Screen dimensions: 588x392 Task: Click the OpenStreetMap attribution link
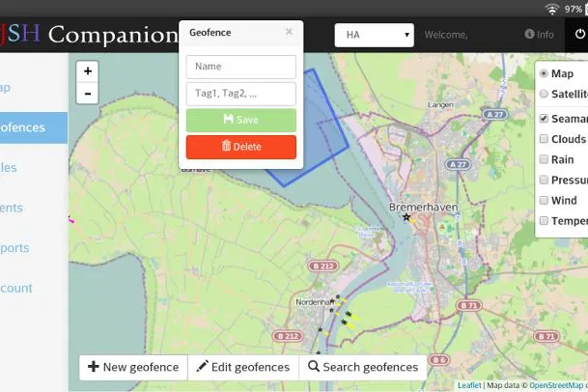(x=556, y=385)
